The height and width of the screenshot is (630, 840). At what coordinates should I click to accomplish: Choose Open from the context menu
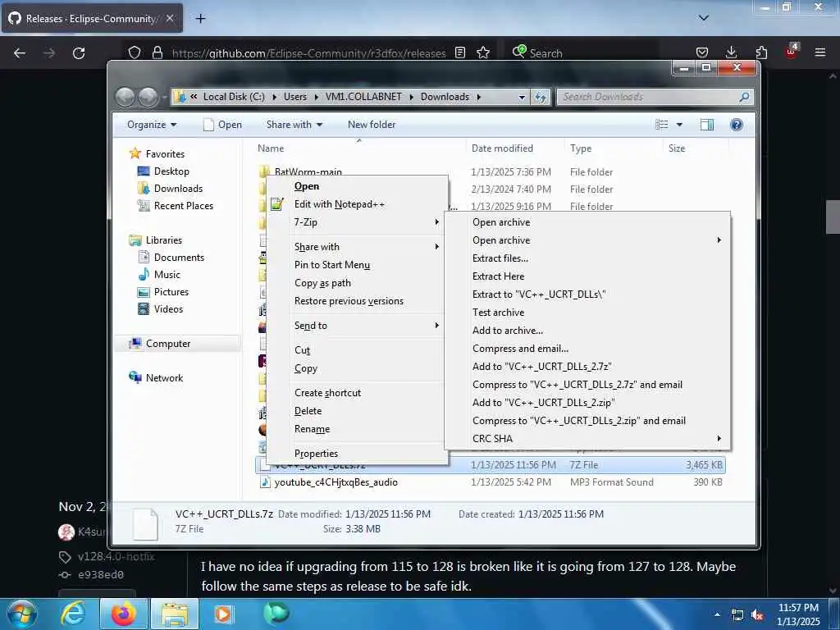[x=307, y=186]
